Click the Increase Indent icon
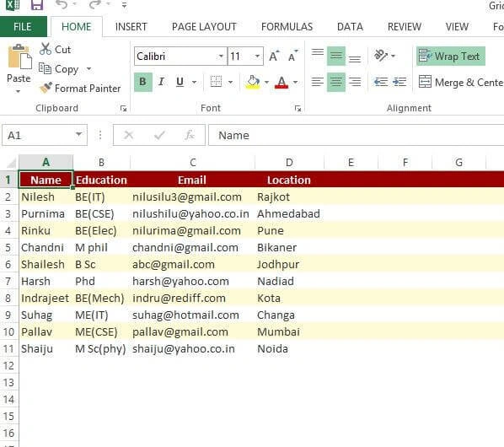Image resolution: width=504 pixels, height=447 pixels. [x=399, y=82]
